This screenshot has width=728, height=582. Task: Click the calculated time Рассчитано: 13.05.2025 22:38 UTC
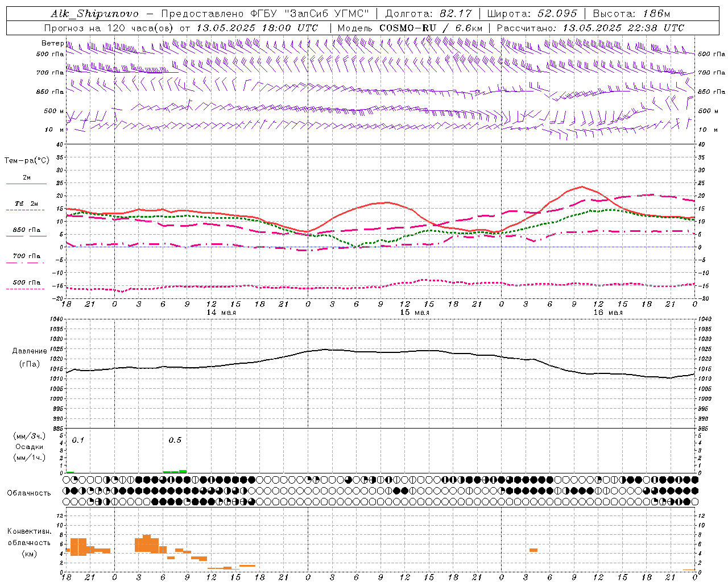tap(590, 28)
